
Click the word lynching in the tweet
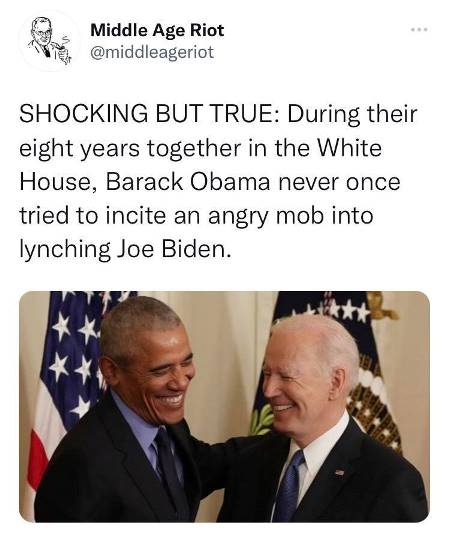click(x=65, y=250)
